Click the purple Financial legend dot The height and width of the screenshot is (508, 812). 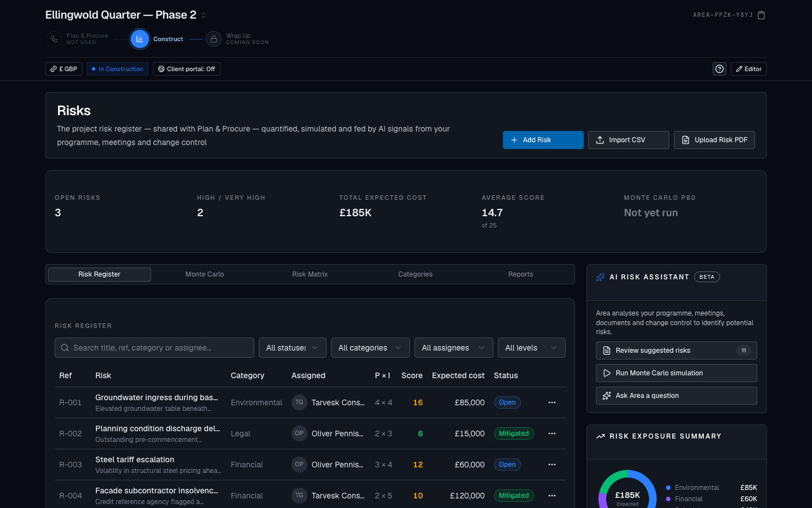[x=668, y=499]
